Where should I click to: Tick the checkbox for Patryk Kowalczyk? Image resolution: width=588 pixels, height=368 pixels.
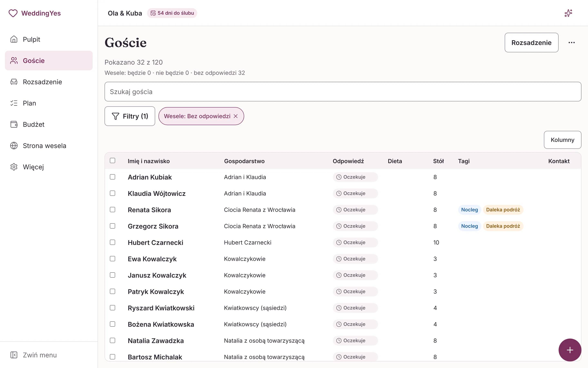click(x=112, y=291)
